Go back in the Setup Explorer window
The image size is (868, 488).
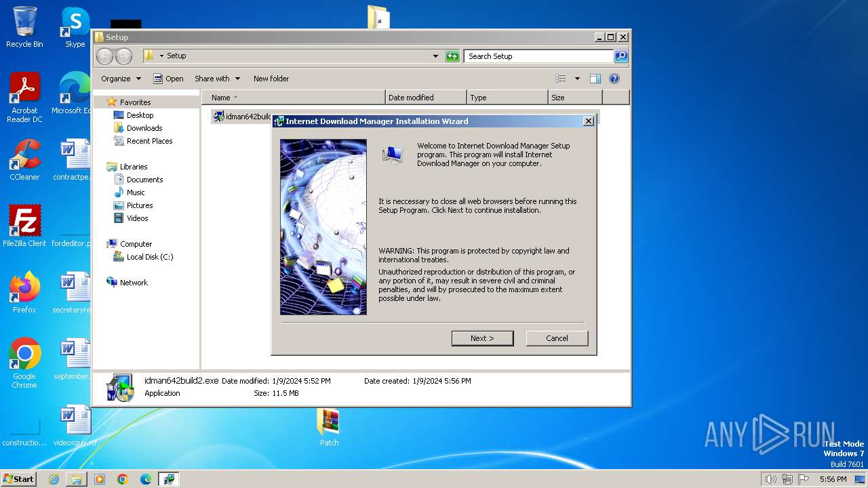(x=104, y=56)
